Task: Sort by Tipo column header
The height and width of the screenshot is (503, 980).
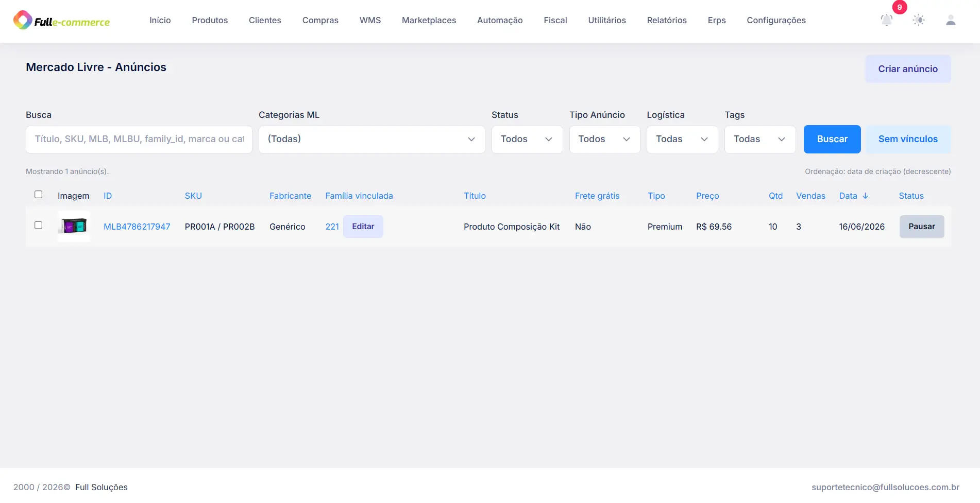Action: pyautogui.click(x=656, y=196)
